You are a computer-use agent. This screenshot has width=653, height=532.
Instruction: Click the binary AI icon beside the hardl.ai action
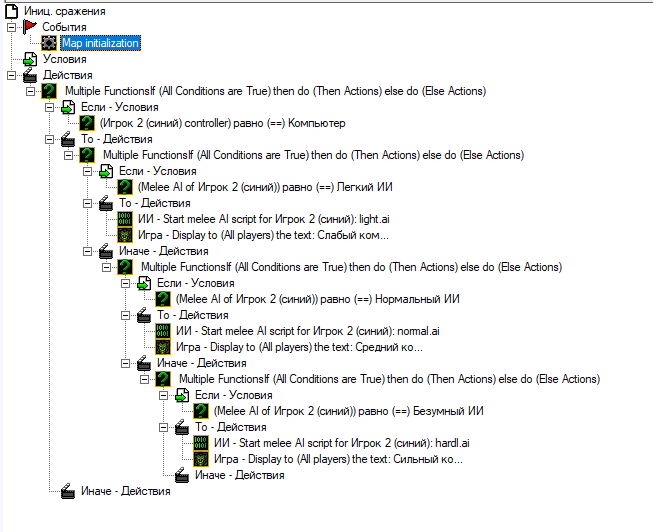pyautogui.click(x=201, y=443)
